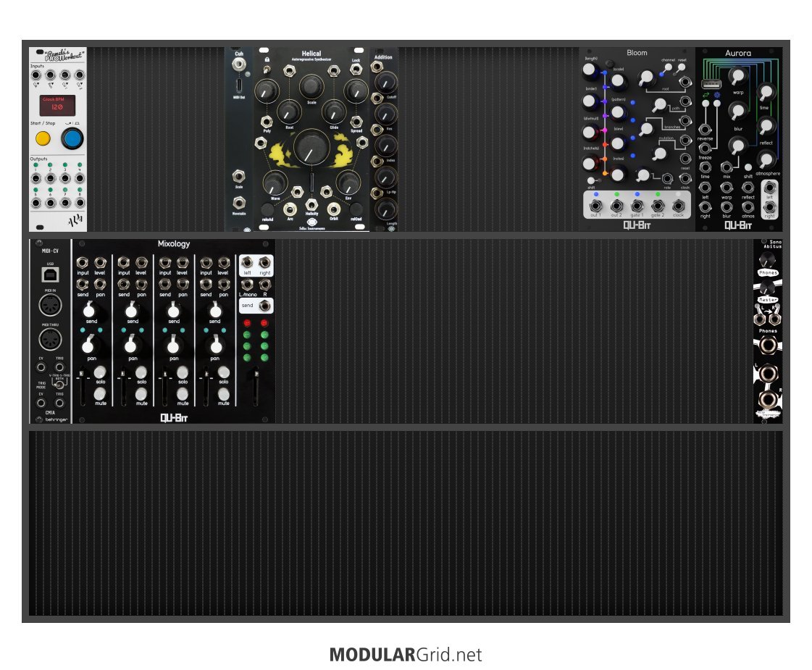Click the Aurora atmos CV jack

748,206
